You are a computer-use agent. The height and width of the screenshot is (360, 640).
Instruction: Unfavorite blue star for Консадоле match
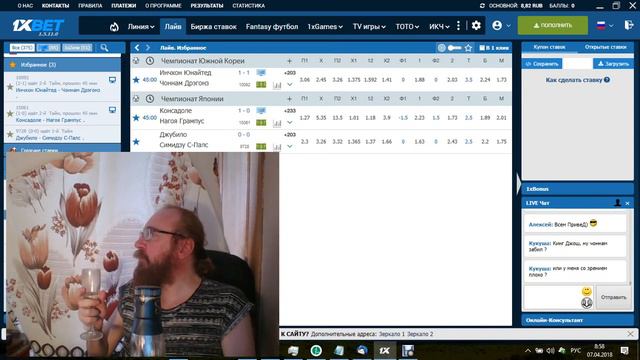[136, 118]
